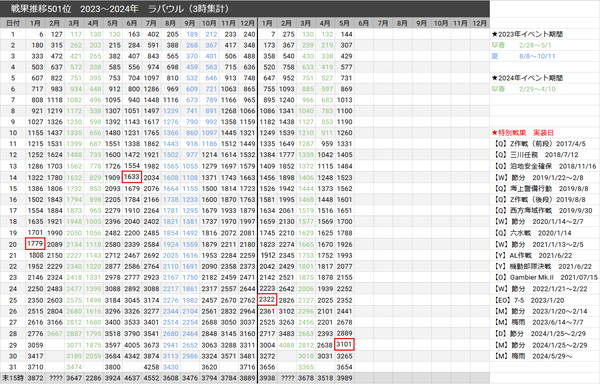Select the entry 【O】Gambier Mk.II 2021/07/15

545,277
